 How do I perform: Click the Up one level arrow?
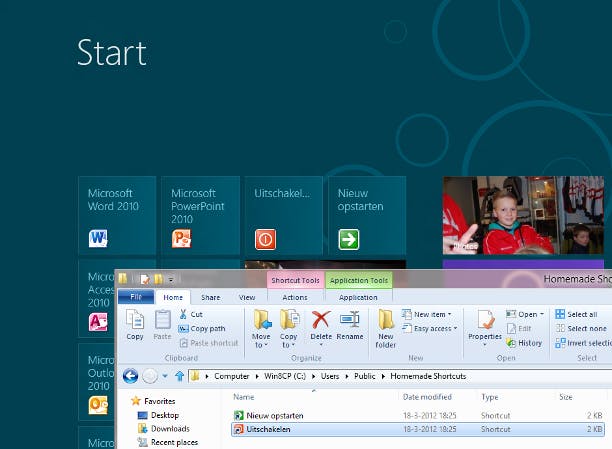point(179,376)
